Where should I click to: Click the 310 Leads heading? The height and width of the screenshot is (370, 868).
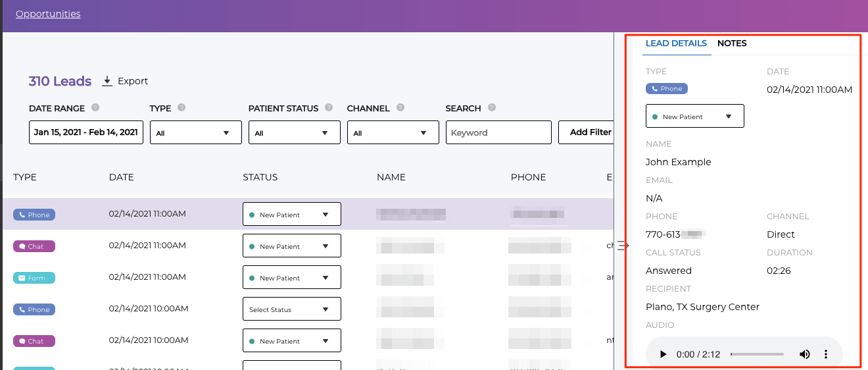[60, 81]
